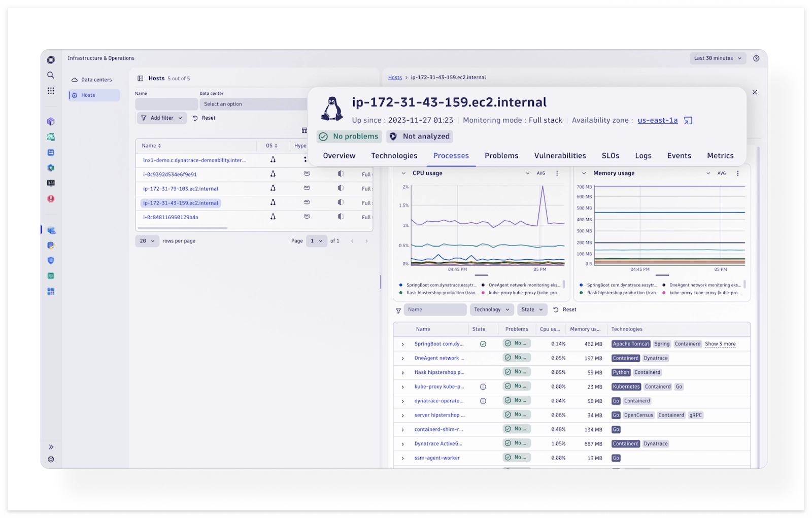Open host ip-172-31-79-103.ec2.internal

click(x=181, y=189)
